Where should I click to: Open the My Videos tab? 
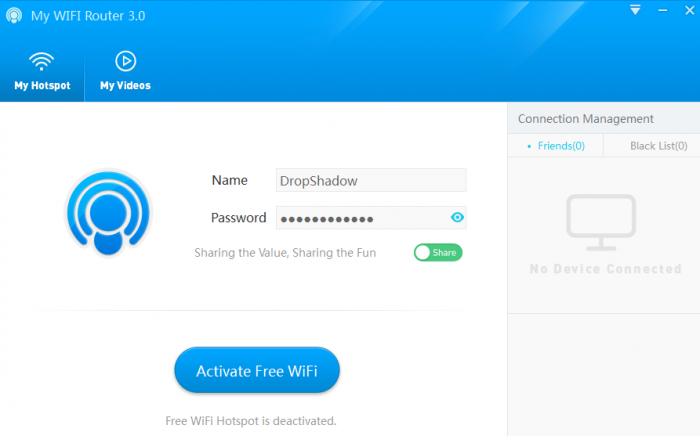point(125,71)
